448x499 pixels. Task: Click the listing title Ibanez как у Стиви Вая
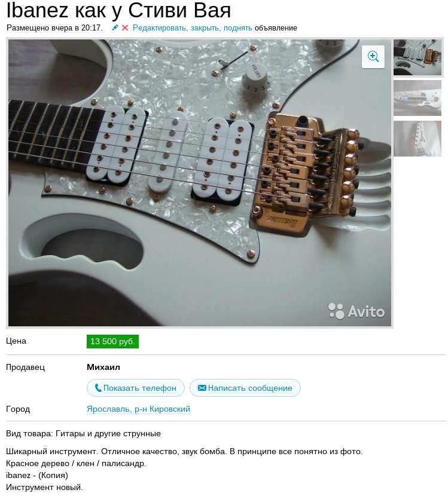coord(118,10)
